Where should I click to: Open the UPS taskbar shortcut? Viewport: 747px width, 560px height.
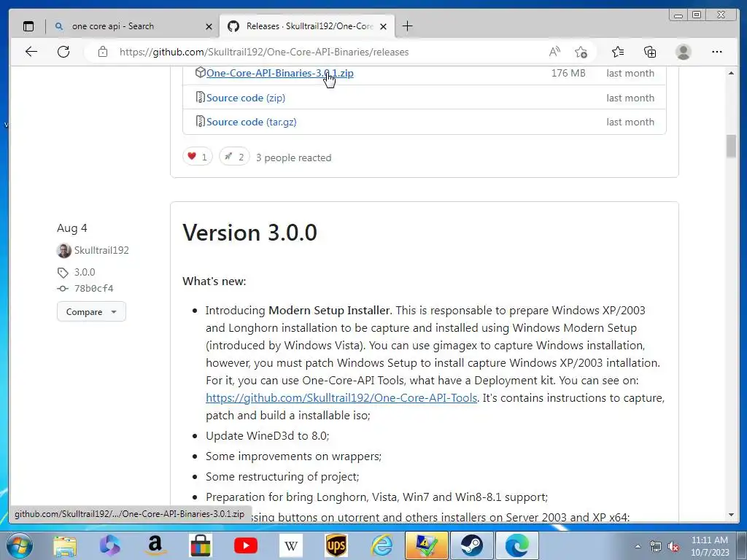click(x=336, y=545)
